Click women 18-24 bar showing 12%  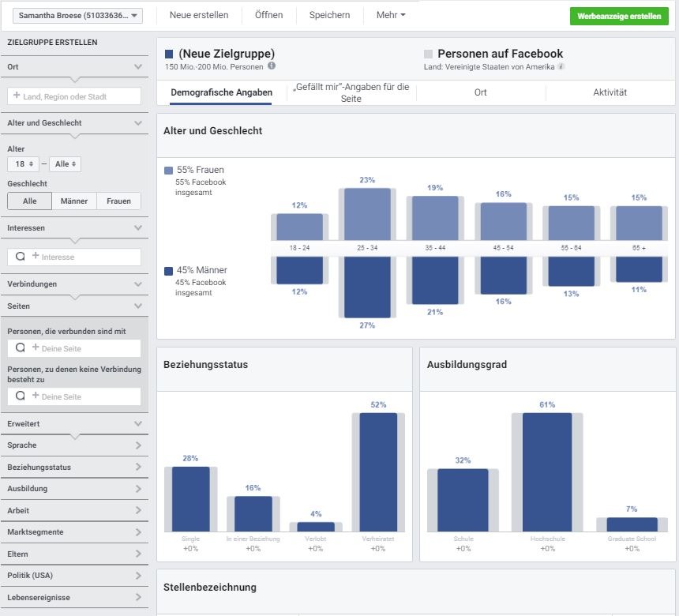tap(300, 227)
